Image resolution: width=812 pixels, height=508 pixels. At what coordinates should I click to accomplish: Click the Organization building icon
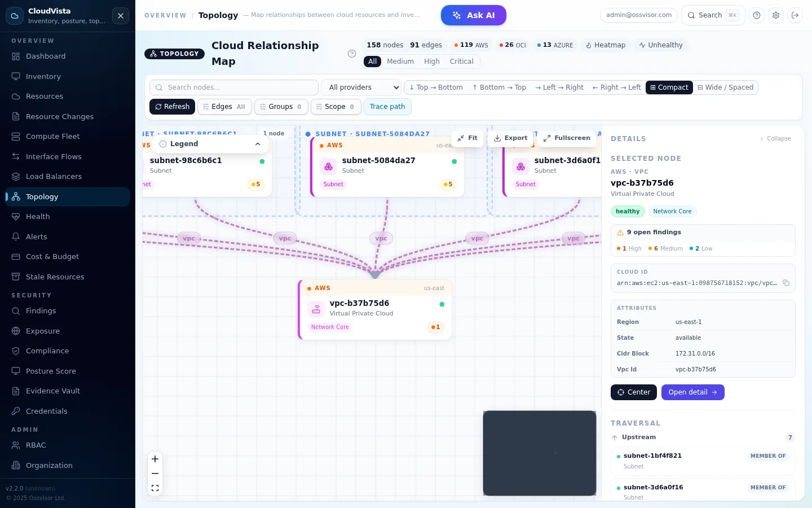pyautogui.click(x=16, y=465)
